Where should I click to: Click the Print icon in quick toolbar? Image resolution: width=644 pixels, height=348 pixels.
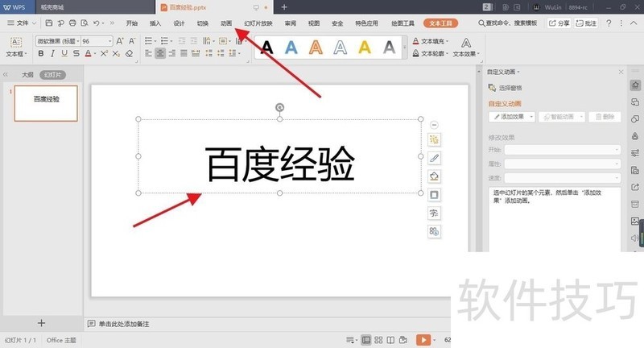(x=72, y=23)
